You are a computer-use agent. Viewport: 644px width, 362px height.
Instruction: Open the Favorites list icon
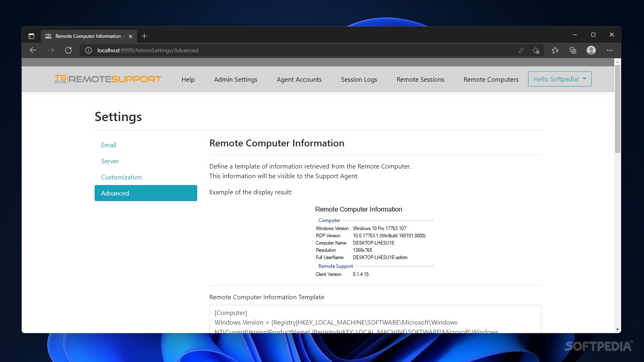[555, 50]
